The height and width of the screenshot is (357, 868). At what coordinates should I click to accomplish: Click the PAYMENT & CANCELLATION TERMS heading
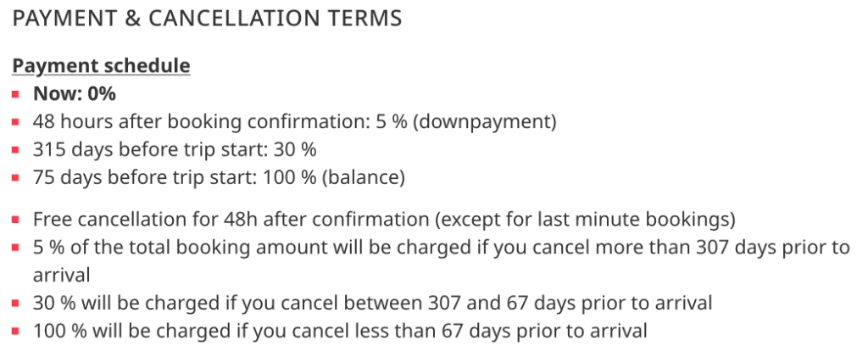point(207,19)
